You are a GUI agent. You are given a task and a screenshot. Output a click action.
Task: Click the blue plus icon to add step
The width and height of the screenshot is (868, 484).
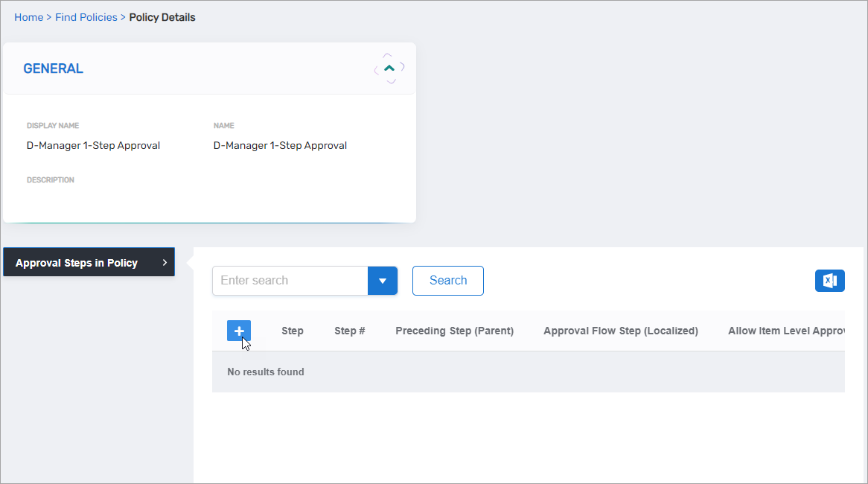click(239, 331)
